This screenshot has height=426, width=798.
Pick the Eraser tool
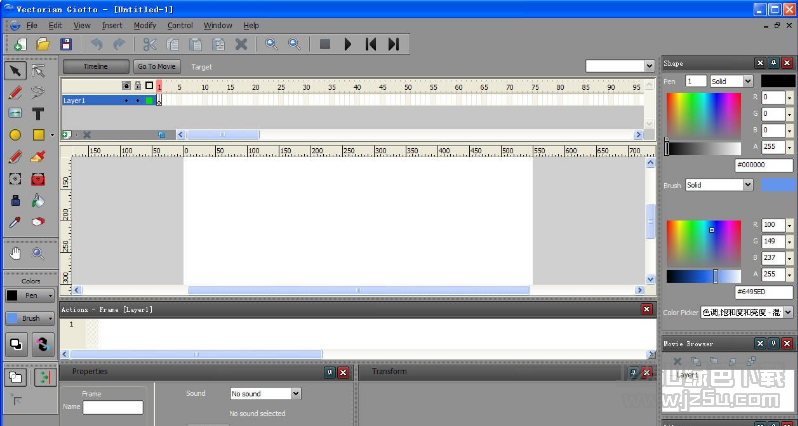click(x=38, y=222)
